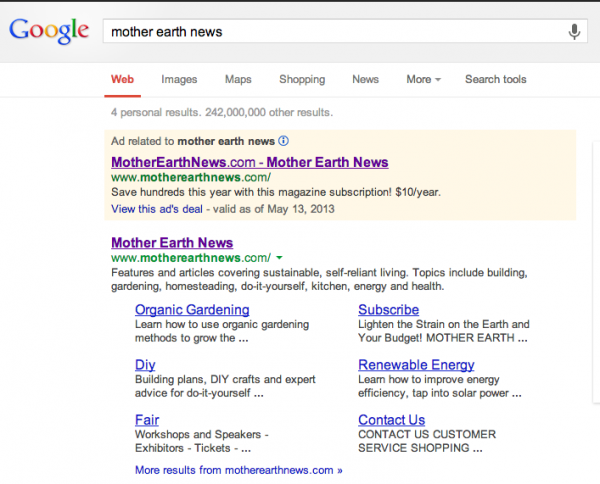Viewport: 600px width, 484px height.
Task: Open the ad info circle icon
Action: coord(283,141)
